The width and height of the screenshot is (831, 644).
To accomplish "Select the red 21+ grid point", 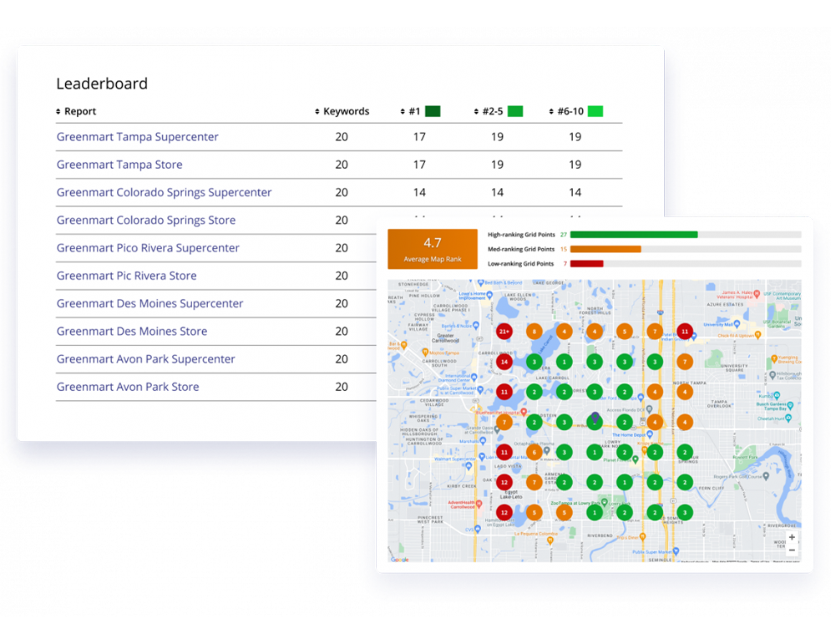I will pos(504,332).
